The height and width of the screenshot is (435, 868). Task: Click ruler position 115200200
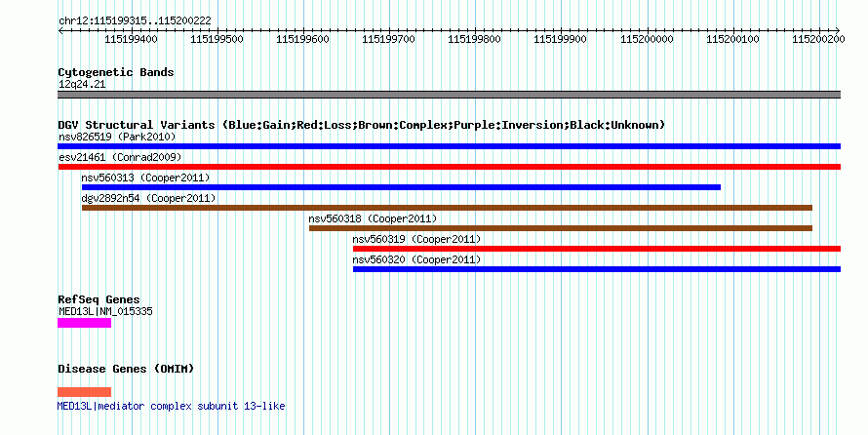[x=818, y=39]
